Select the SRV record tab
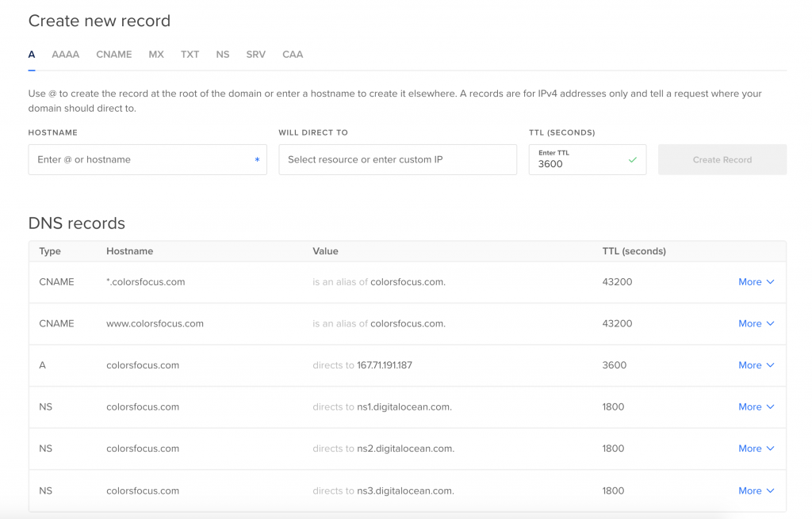Image resolution: width=812 pixels, height=519 pixels. [255, 55]
